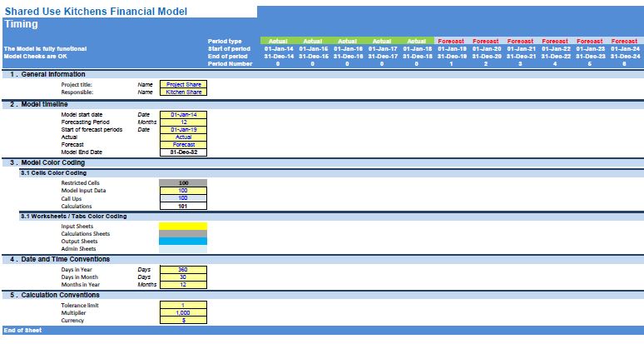This screenshot has height=344, width=644.
Task: Select the Actual label input cell in Model timeline
Action: click(183, 137)
